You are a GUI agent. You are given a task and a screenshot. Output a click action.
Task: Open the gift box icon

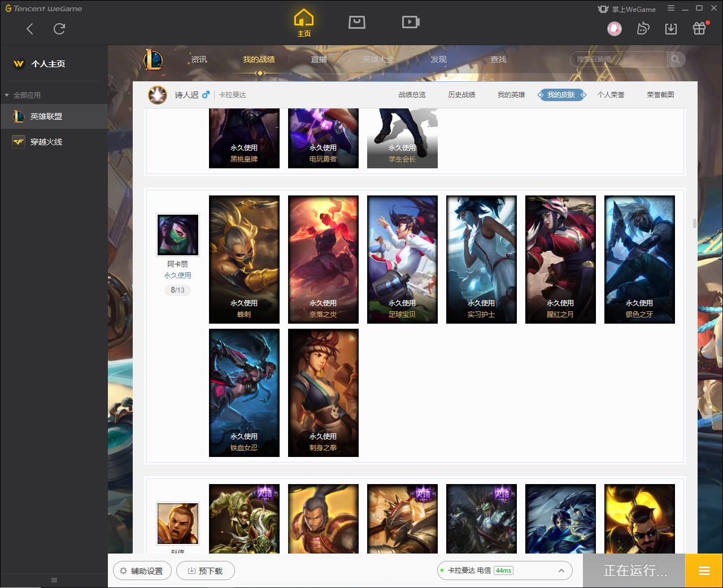[699, 28]
